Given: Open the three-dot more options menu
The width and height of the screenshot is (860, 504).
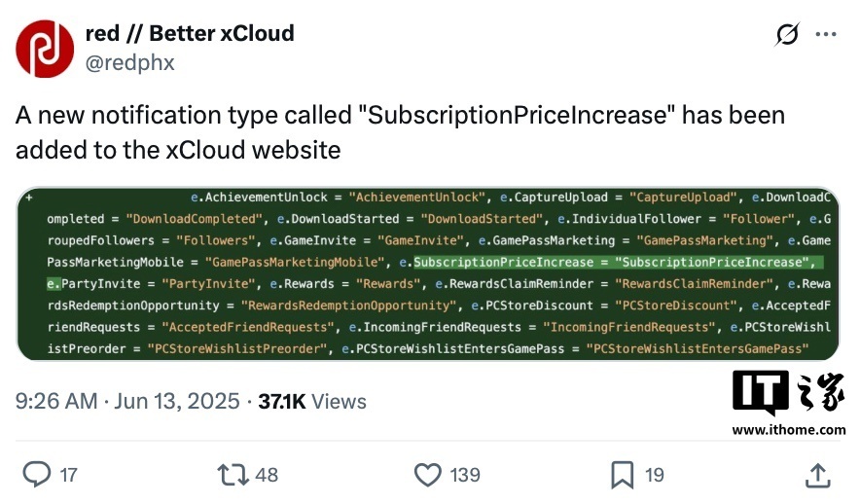Looking at the screenshot, I should (x=825, y=35).
